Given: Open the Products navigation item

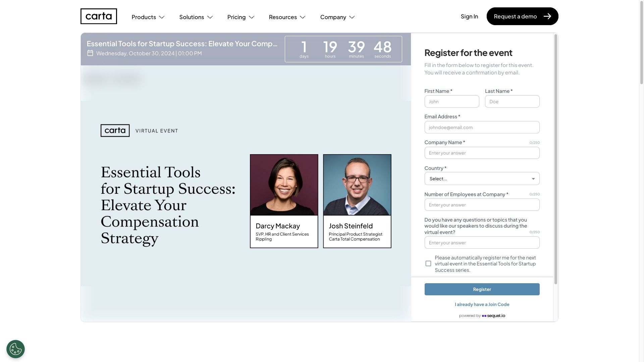Looking at the screenshot, I should tap(148, 17).
